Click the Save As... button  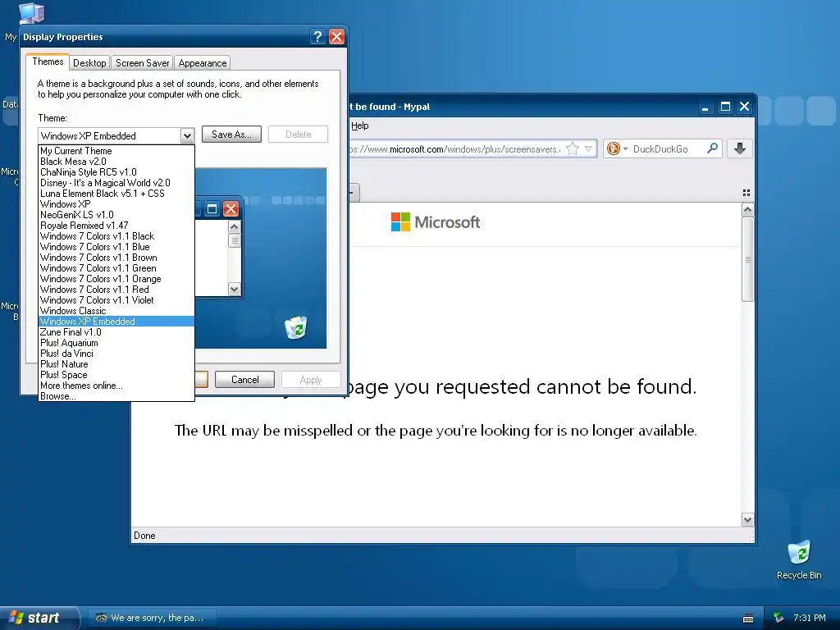click(x=231, y=135)
